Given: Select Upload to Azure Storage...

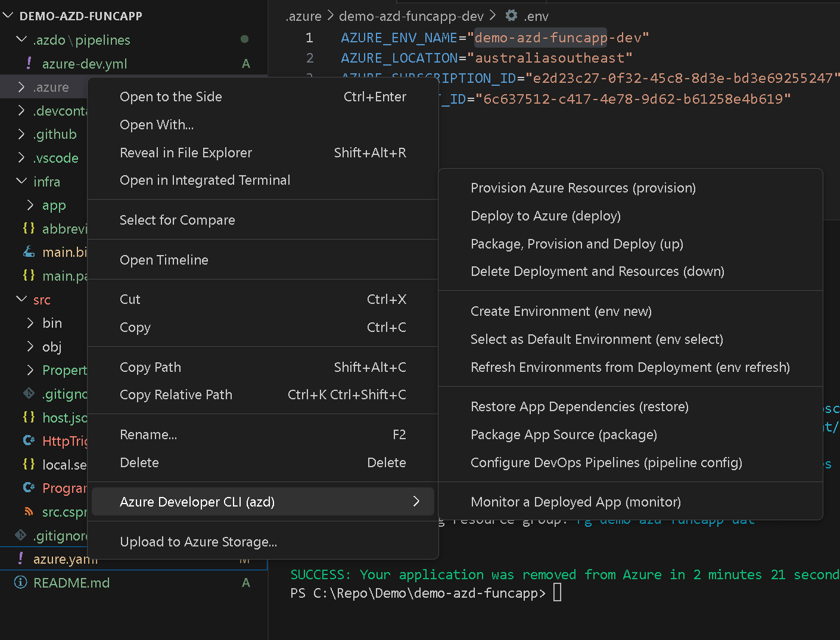Looking at the screenshot, I should click(263, 542).
